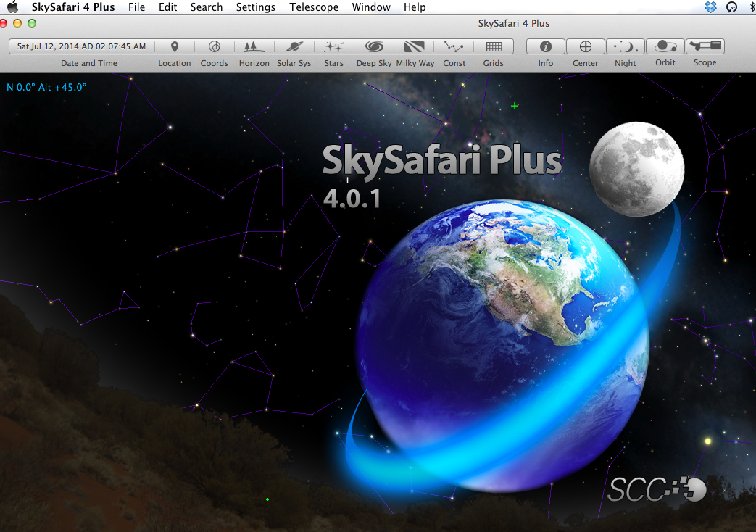Viewport: 756px width, 532px height.
Task: Open the Apple menu
Action: 12,7
